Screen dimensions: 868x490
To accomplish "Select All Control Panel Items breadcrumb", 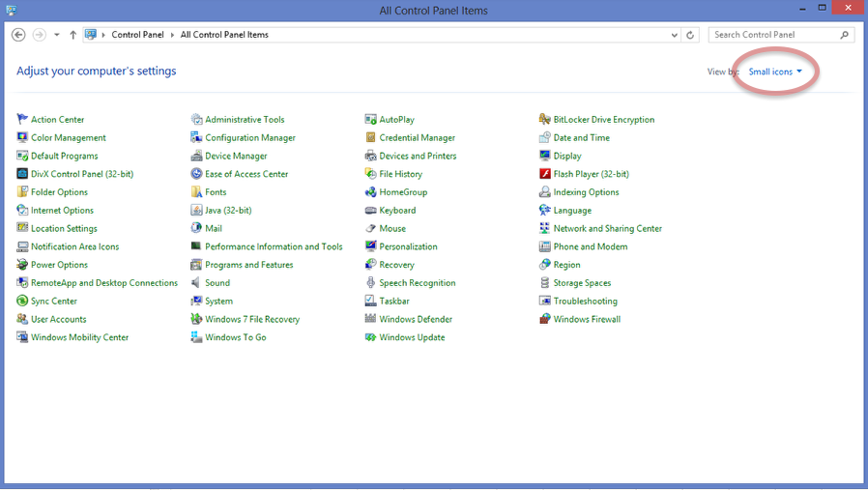I will (x=224, y=35).
